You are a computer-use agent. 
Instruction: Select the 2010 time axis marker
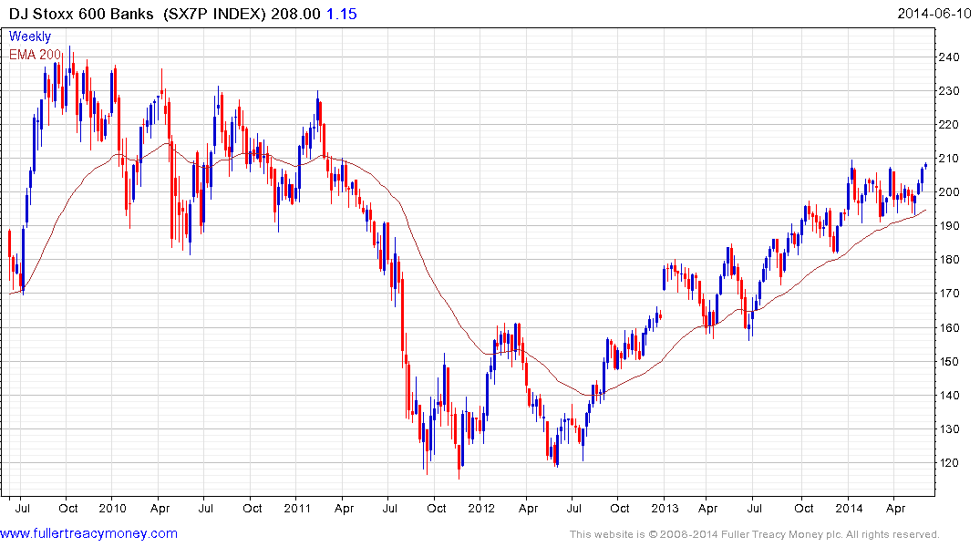pyautogui.click(x=112, y=508)
